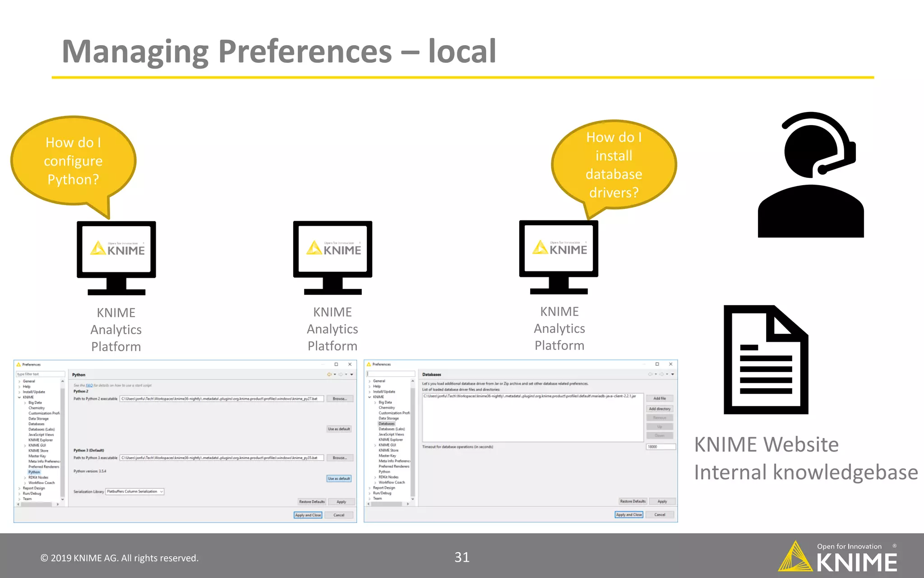Viewport: 924px width, 578px height.
Task: Click the back arrow in Databases preferences header
Action: click(x=650, y=374)
